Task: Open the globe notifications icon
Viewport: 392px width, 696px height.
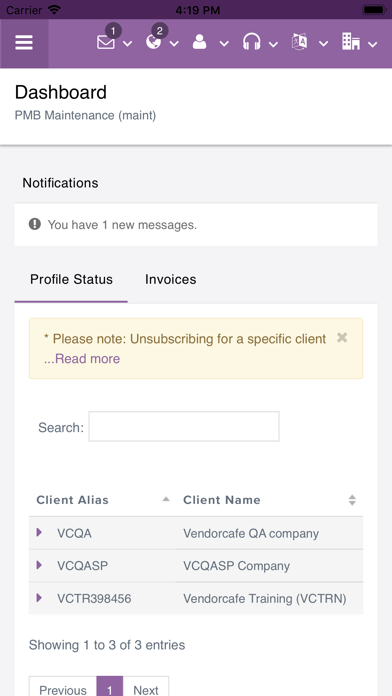Action: (154, 42)
